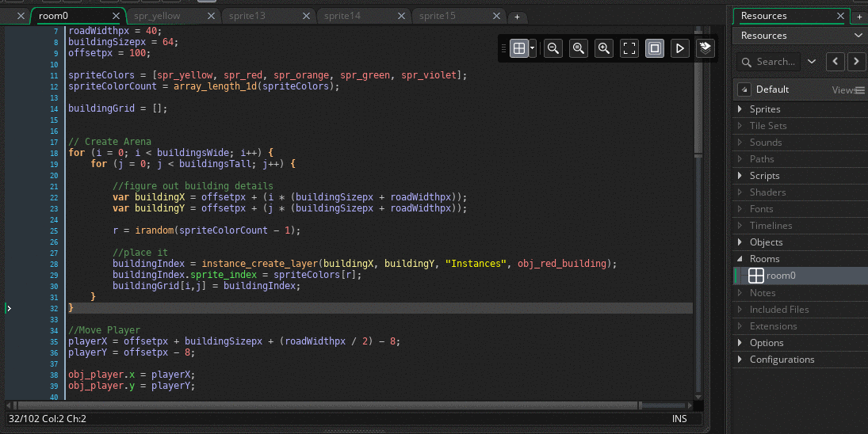Expand the Timelines folder
Image resolution: width=868 pixels, height=434 pixels.
[740, 225]
